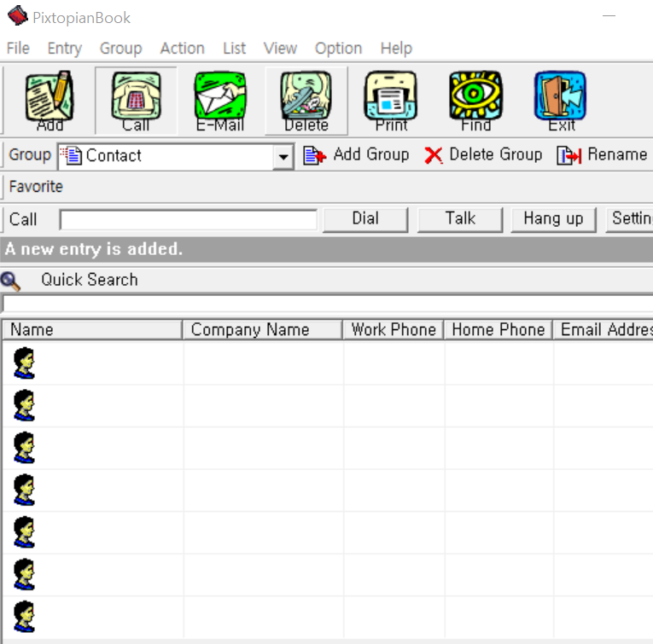Click the Call telephone toolbar icon
Viewport: 653px width, 644px height.
click(x=137, y=102)
